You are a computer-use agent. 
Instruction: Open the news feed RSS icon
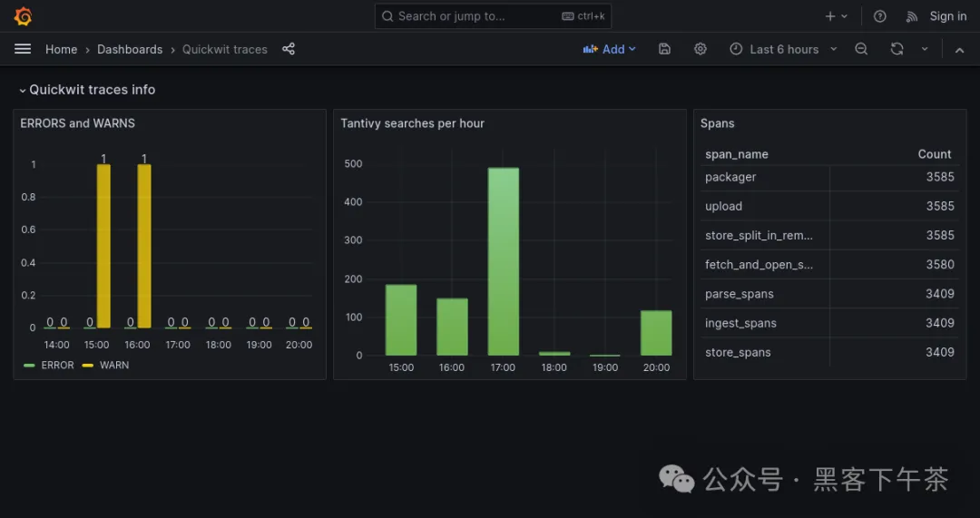click(x=912, y=17)
